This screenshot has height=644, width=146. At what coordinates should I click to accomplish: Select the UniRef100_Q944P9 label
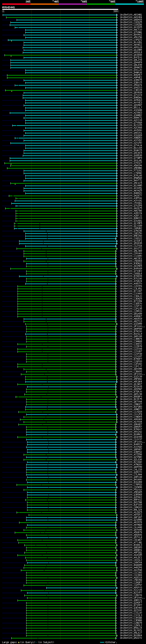[131, 63]
